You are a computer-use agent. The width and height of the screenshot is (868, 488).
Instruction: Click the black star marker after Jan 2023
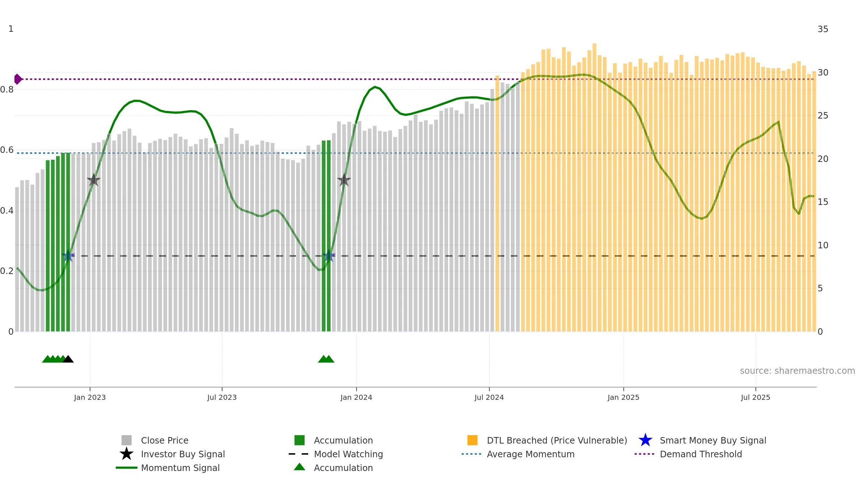[94, 180]
